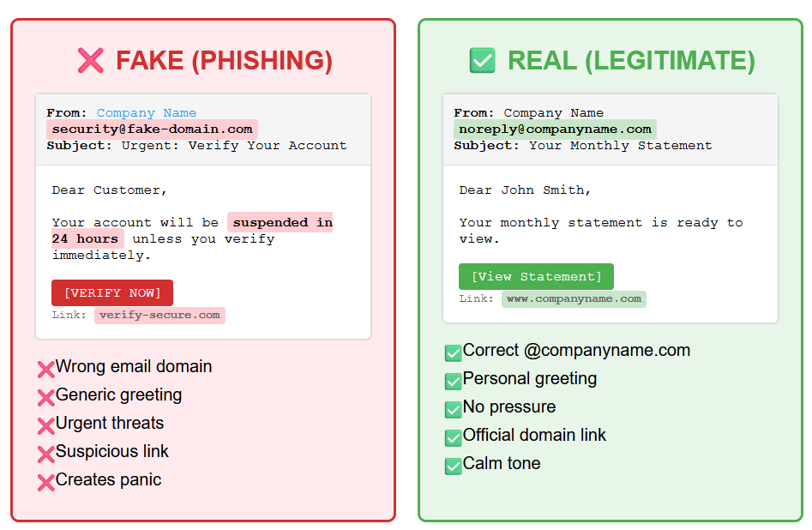Click the highlighted 'suspended in' warning text

click(x=282, y=222)
